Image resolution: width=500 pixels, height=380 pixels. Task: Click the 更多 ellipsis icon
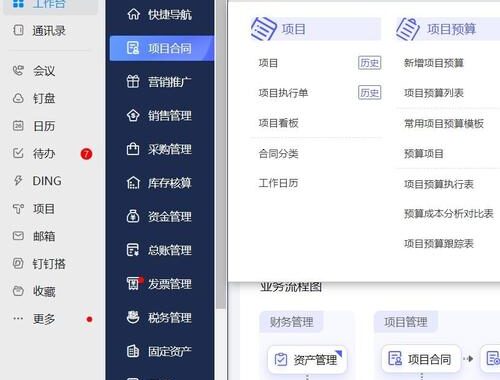pyautogui.click(x=18, y=318)
